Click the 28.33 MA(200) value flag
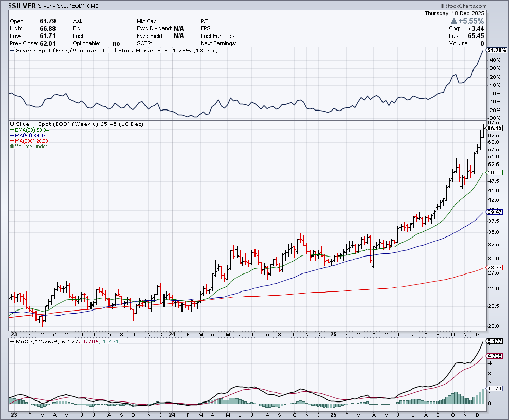 [x=495, y=268]
